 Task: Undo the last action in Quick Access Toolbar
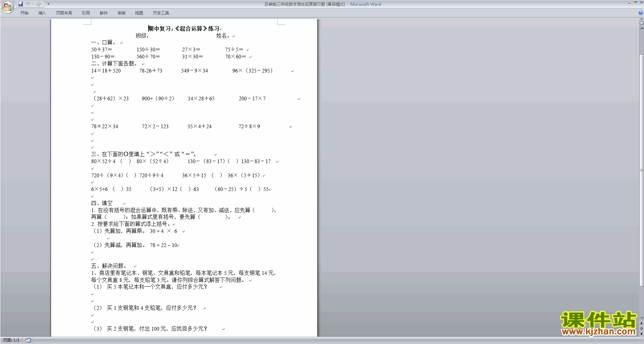point(28,4)
